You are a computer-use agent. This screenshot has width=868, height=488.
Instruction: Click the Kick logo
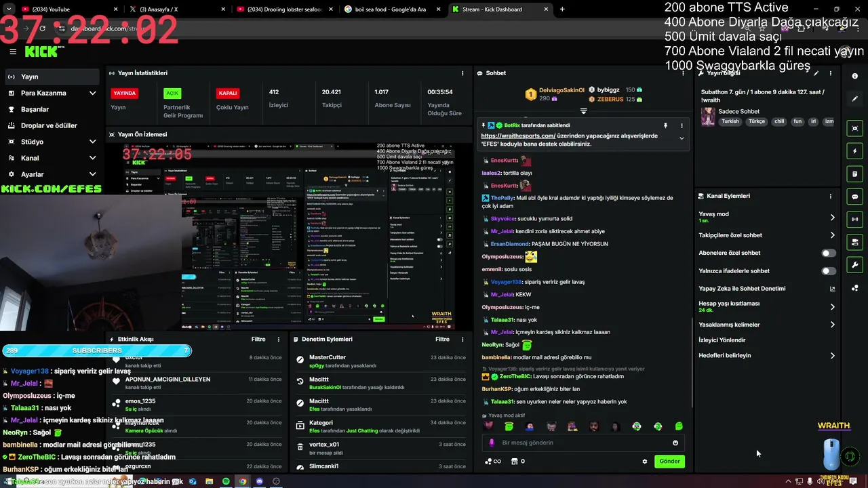42,52
